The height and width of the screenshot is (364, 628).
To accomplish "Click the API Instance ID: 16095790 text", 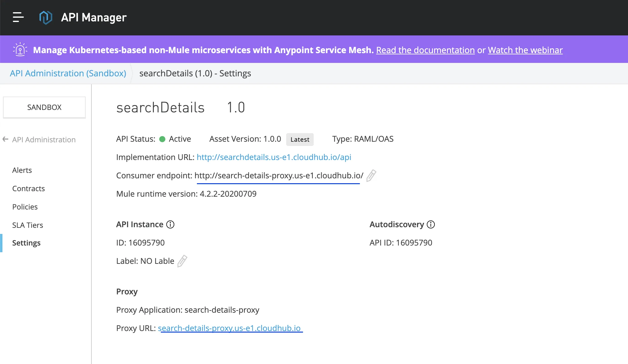I will point(140,243).
